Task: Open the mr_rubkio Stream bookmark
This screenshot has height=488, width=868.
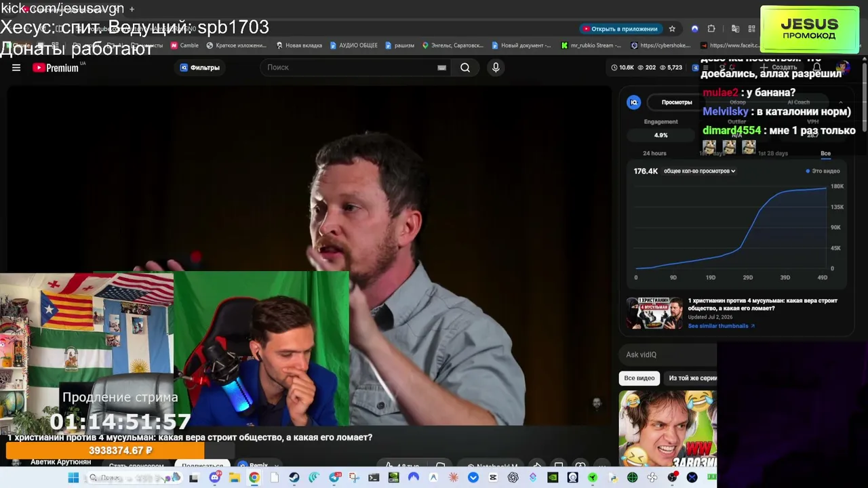Action: click(x=591, y=45)
